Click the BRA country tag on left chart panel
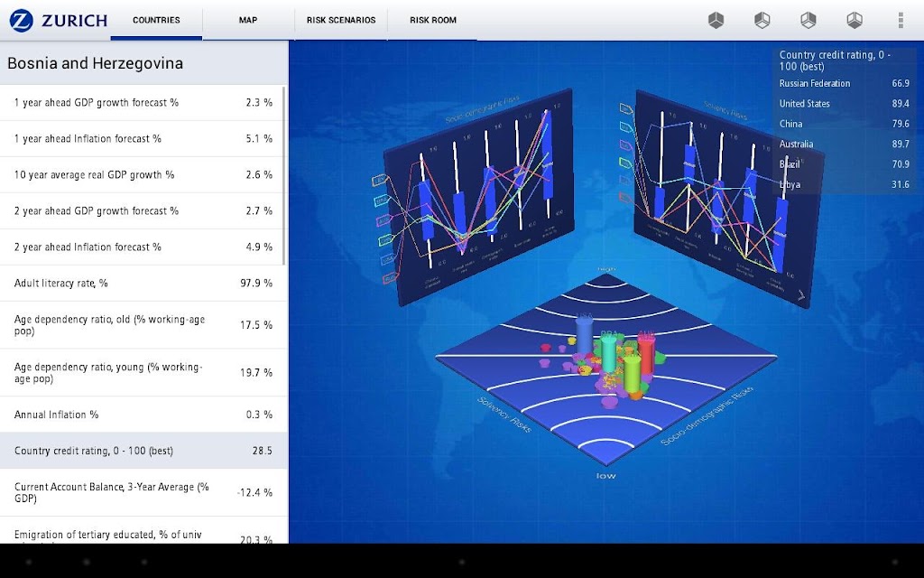The width and height of the screenshot is (924, 578). pyautogui.click(x=383, y=201)
